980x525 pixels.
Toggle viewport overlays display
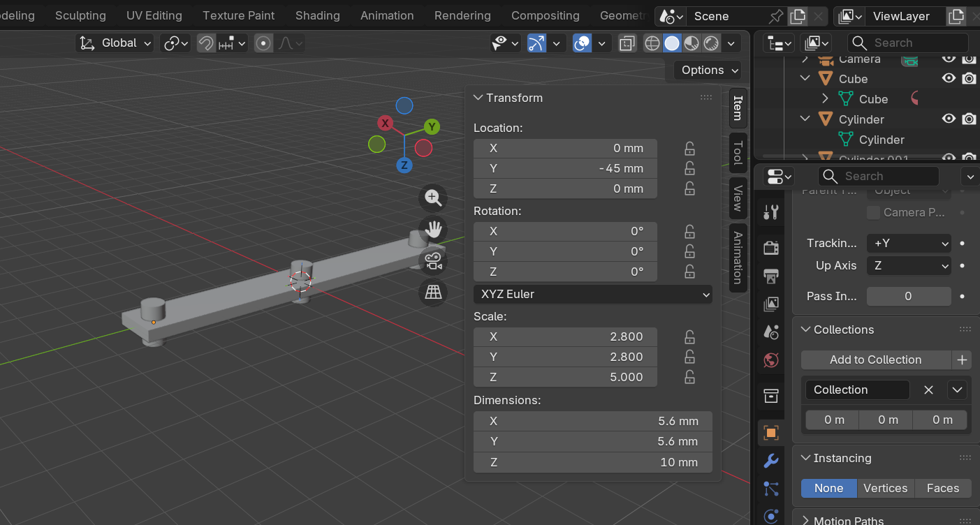point(582,43)
